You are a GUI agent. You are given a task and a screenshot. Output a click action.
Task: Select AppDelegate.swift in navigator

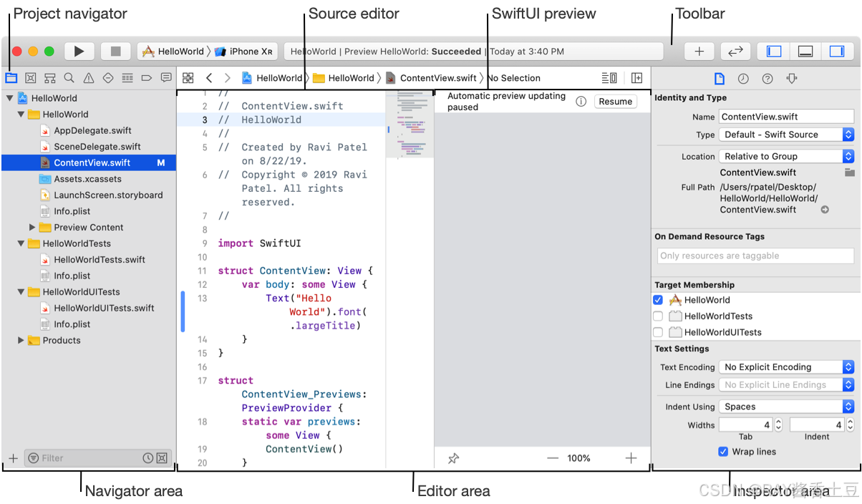click(x=92, y=130)
